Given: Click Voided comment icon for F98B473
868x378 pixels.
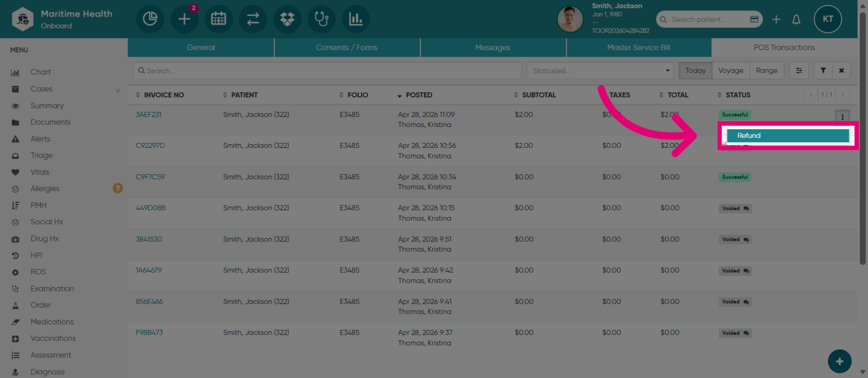Looking at the screenshot, I should pos(746,333).
